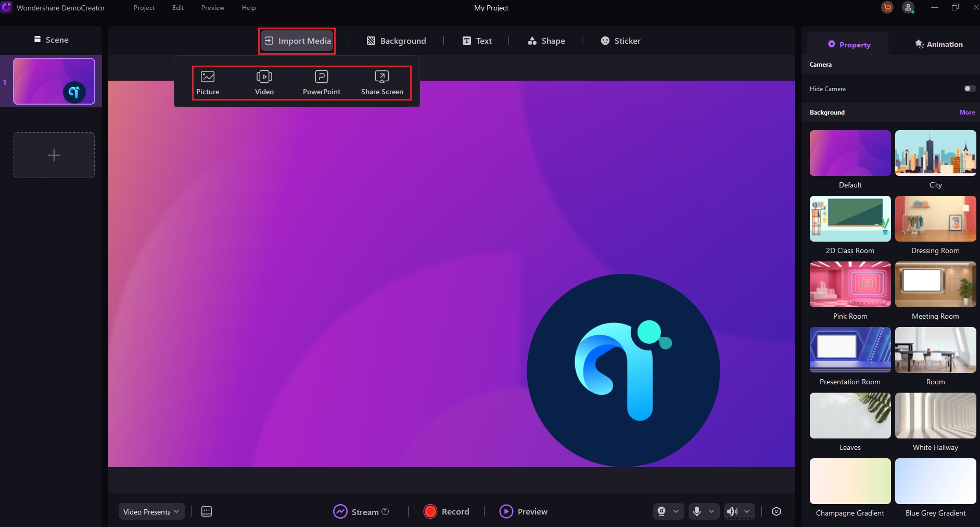This screenshot has width=980, height=527.
Task: Select the Room background thumbnail
Action: (935, 350)
